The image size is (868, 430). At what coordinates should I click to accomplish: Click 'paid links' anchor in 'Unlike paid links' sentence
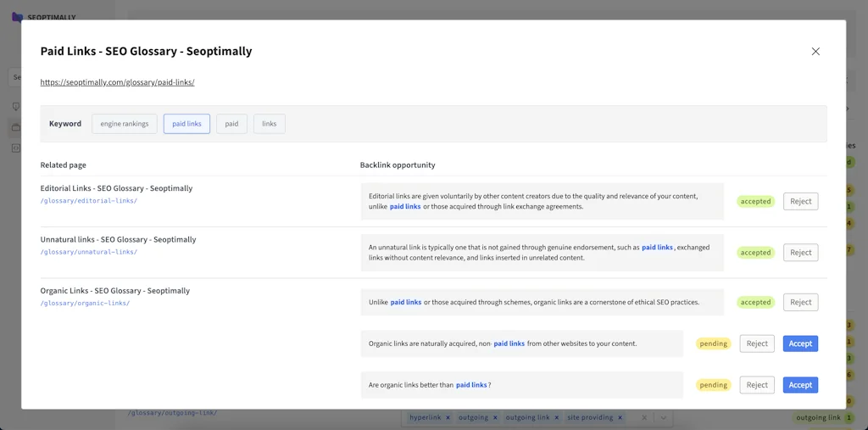click(406, 303)
